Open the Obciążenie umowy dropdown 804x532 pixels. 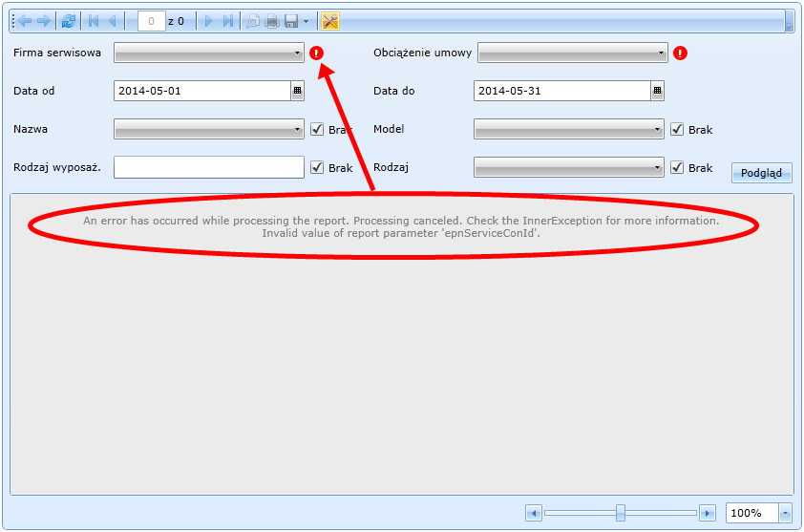click(573, 53)
